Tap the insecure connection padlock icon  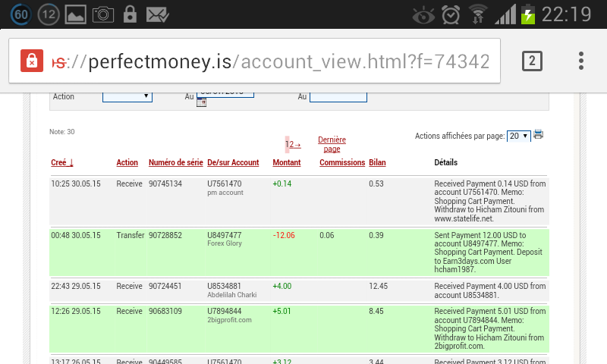31,61
